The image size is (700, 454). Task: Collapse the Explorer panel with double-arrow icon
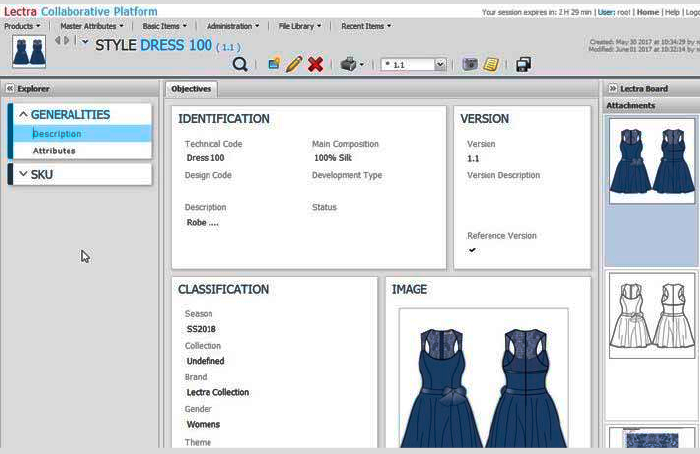point(10,89)
